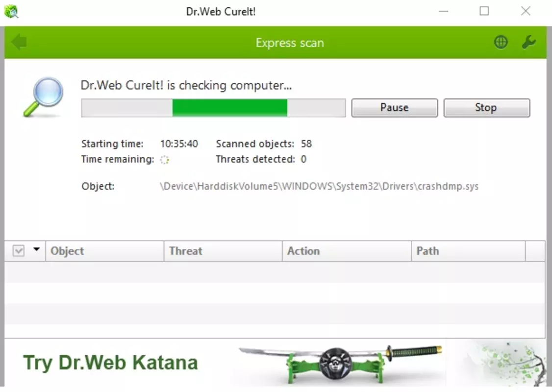
Task: Click the scanned objects count 58
Action: (306, 144)
